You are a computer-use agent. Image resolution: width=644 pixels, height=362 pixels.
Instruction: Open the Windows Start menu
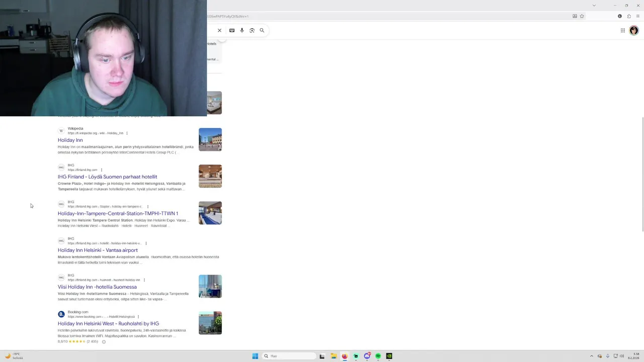pos(255,356)
